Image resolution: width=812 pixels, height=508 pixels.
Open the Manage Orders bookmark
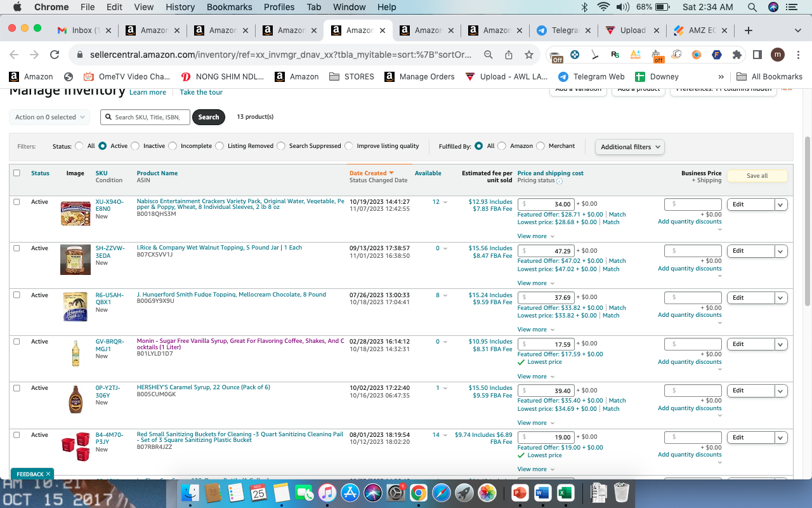click(x=419, y=77)
